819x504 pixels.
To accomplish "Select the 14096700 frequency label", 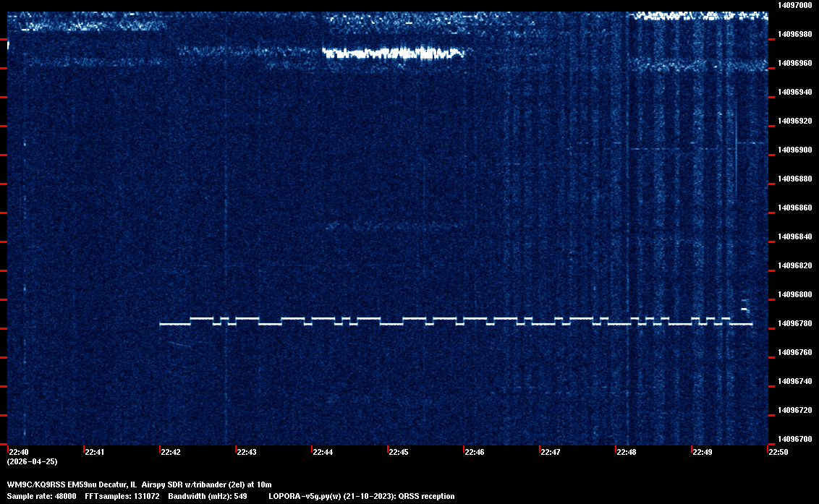I will pos(794,439).
